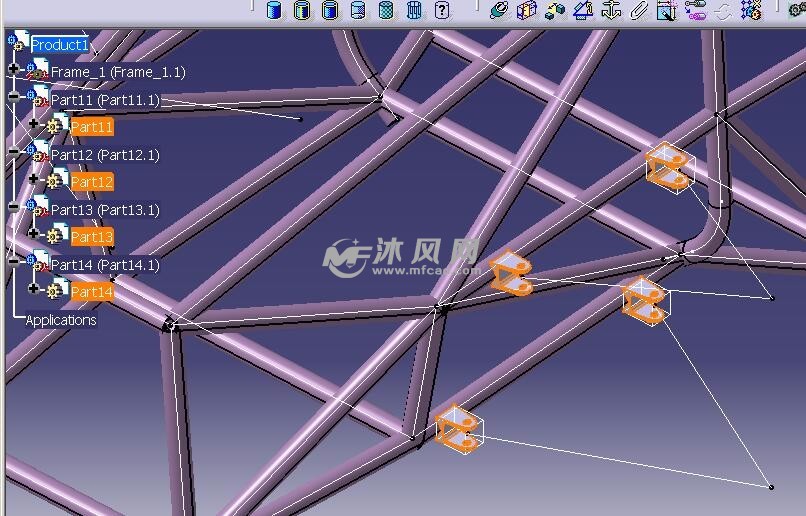The image size is (806, 516).
Task: Expand the highlighted Part14 sub-node
Action: [33, 289]
